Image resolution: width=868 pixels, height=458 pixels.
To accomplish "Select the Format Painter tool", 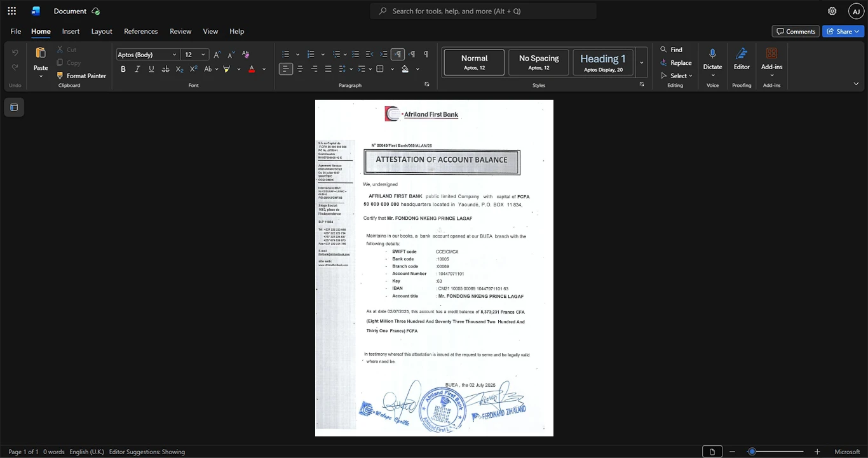I will click(x=81, y=76).
